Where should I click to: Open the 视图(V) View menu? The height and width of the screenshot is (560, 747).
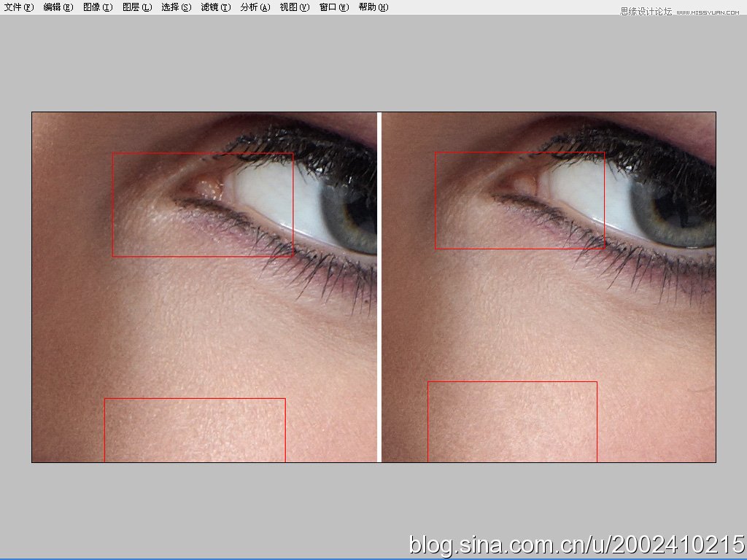tap(295, 7)
